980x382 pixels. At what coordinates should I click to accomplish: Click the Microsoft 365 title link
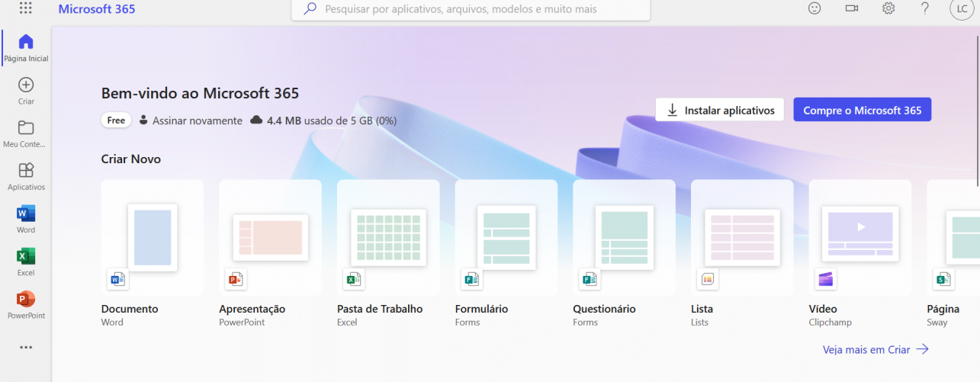click(x=97, y=9)
